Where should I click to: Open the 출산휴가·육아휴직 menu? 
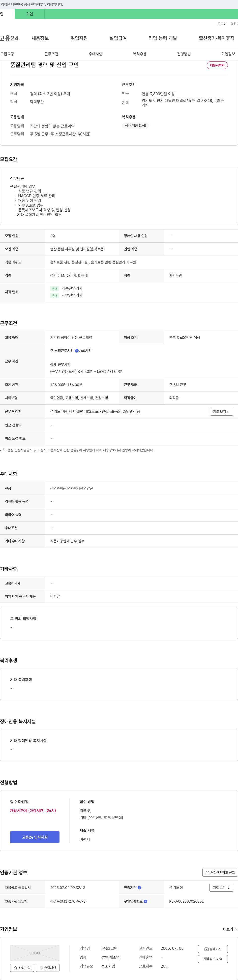216,38
